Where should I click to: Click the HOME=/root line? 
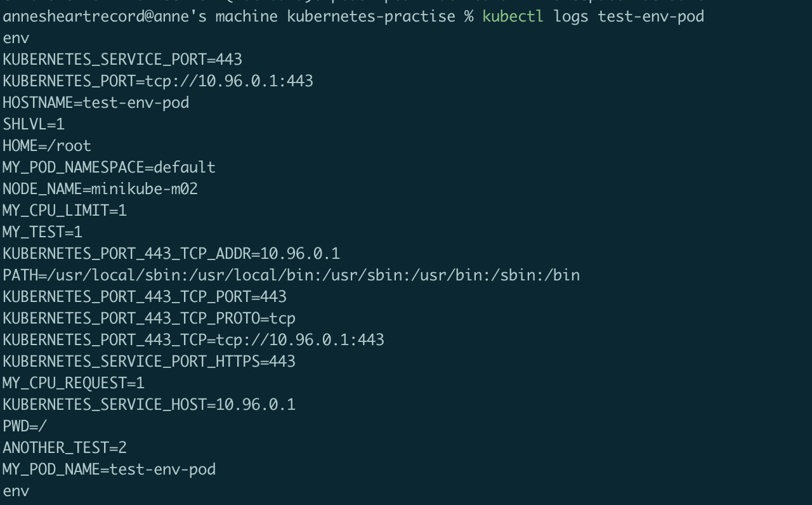point(47,146)
